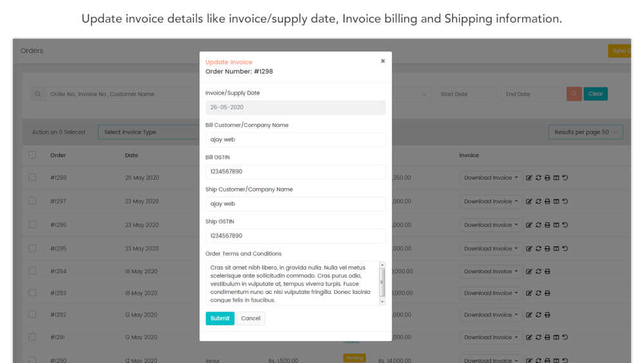Viewport: 644px width, 363px height.
Task: Toggle the select-all orders header checkbox
Action: [x=32, y=155]
